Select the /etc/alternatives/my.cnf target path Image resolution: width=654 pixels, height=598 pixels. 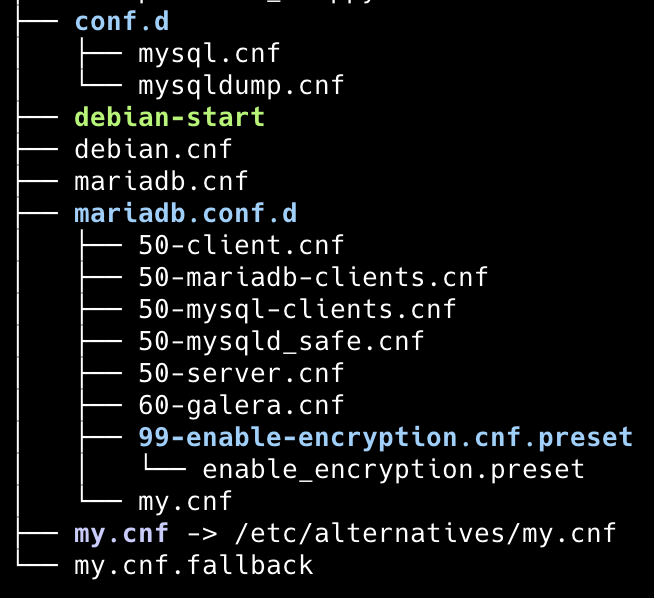click(x=425, y=534)
